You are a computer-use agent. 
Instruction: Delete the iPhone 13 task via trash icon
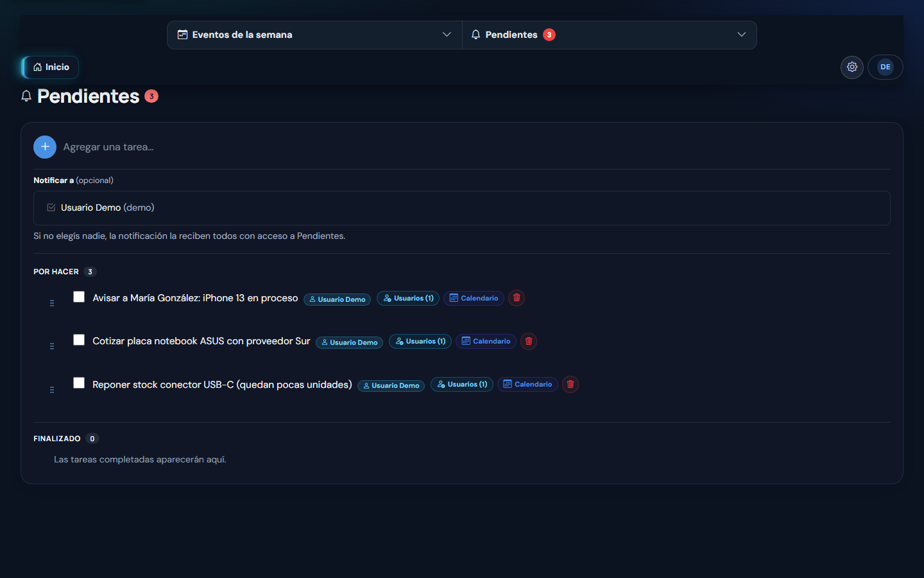coord(517,298)
